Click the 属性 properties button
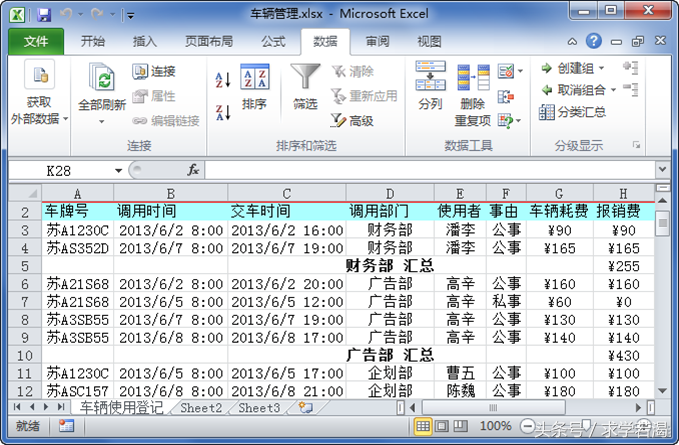Screen dimensions: 679x445 154,96
